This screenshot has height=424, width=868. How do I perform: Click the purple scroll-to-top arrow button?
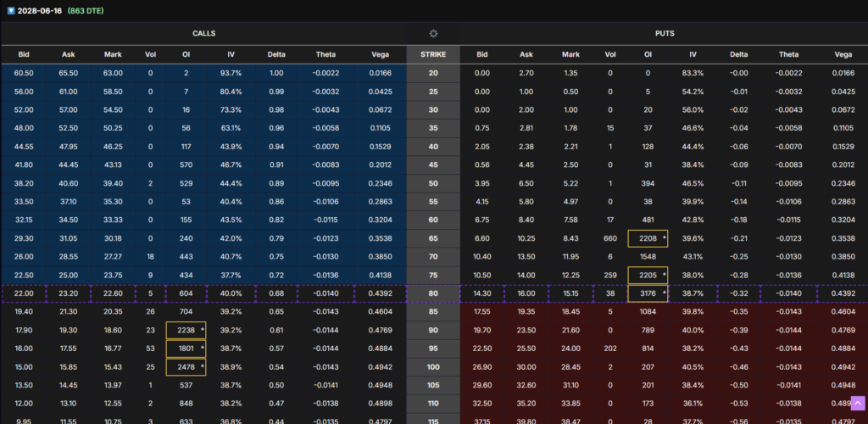coord(857,404)
